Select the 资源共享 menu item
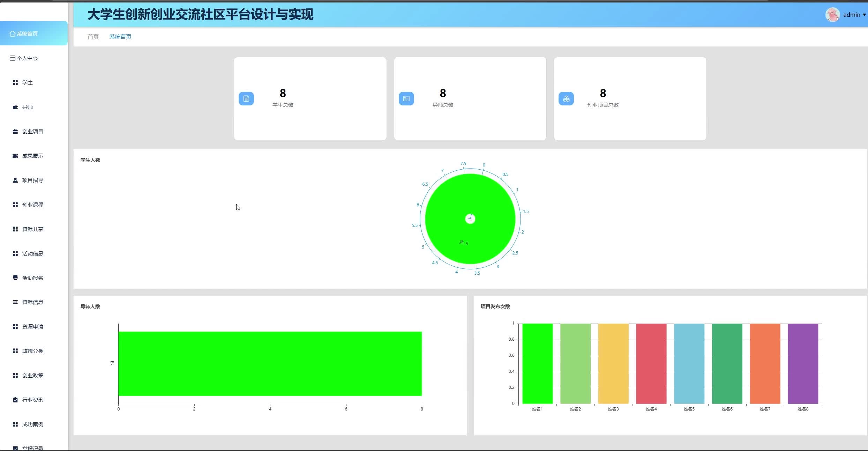 coord(32,229)
